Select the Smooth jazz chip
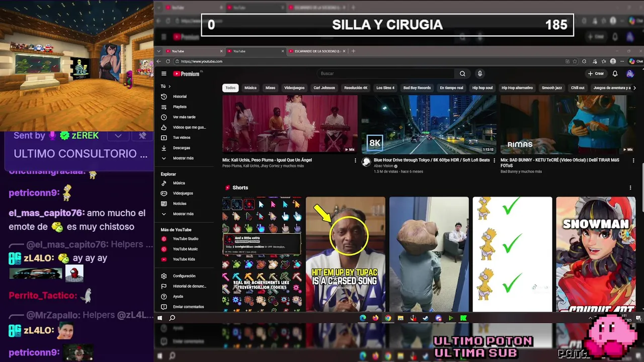This screenshot has width=644, height=362. [551, 88]
